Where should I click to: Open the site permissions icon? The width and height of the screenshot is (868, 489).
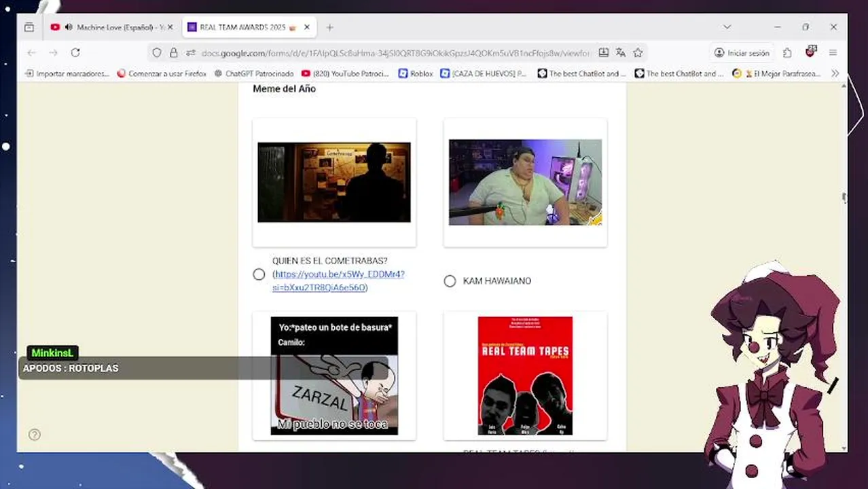pos(190,52)
